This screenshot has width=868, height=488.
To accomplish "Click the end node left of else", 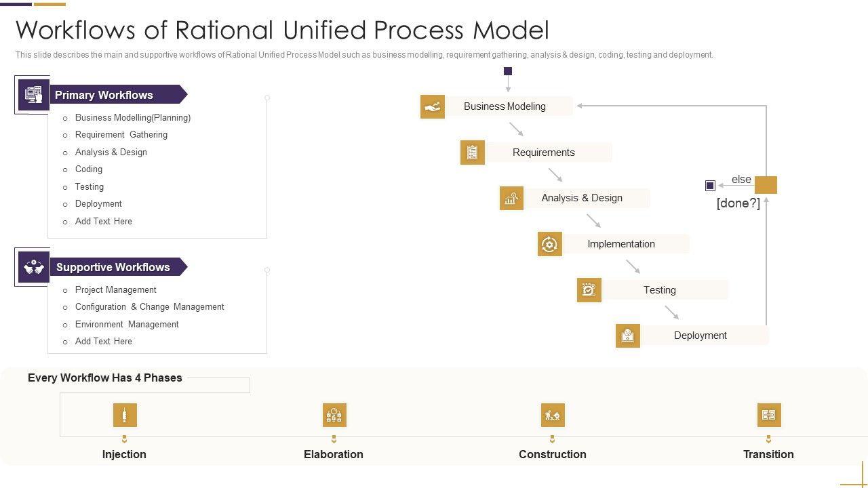I will tap(710, 185).
